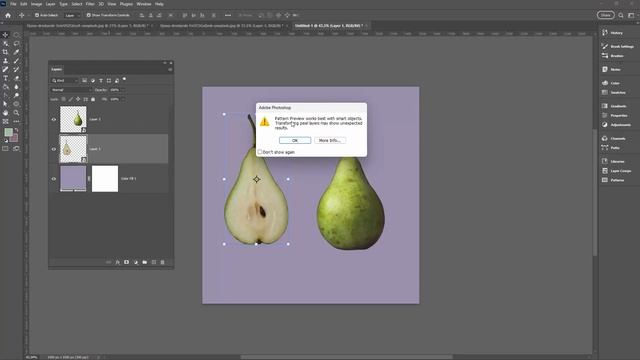The height and width of the screenshot is (360, 640).
Task: Open the Adjustments panel
Action: 616,125
